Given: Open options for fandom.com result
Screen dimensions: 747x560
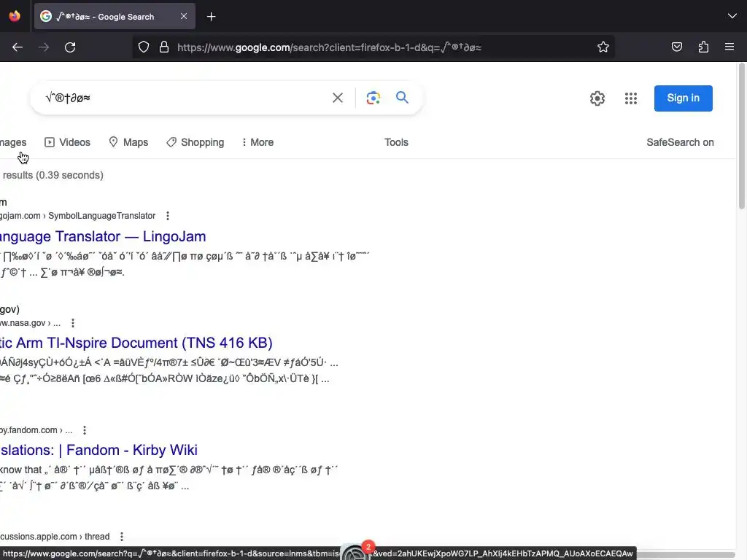Looking at the screenshot, I should pos(85,430).
